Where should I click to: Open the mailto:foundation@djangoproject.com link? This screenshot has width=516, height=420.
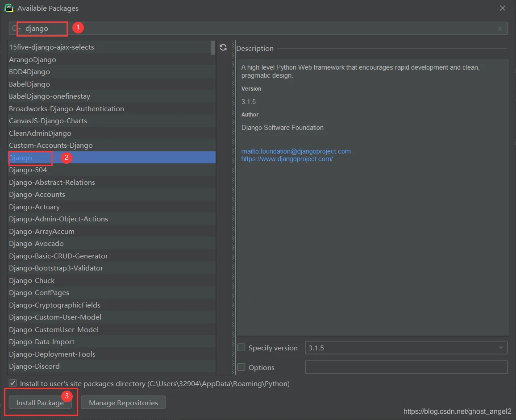point(296,151)
